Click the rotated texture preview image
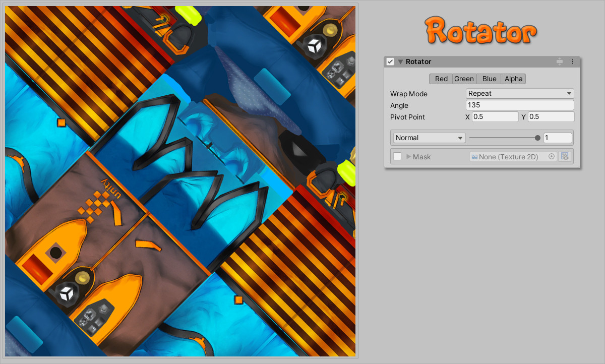This screenshot has height=364, width=605. [180, 181]
